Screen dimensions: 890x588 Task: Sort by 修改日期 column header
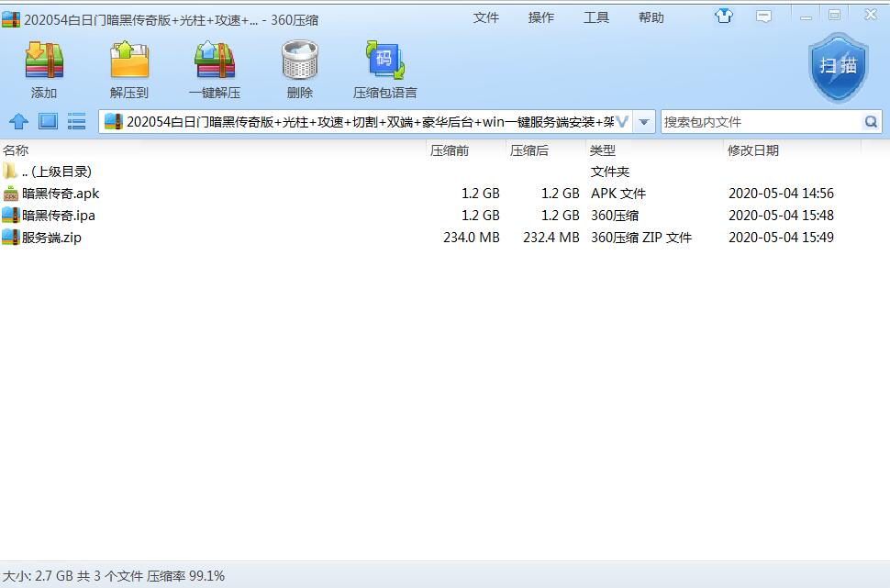753,150
